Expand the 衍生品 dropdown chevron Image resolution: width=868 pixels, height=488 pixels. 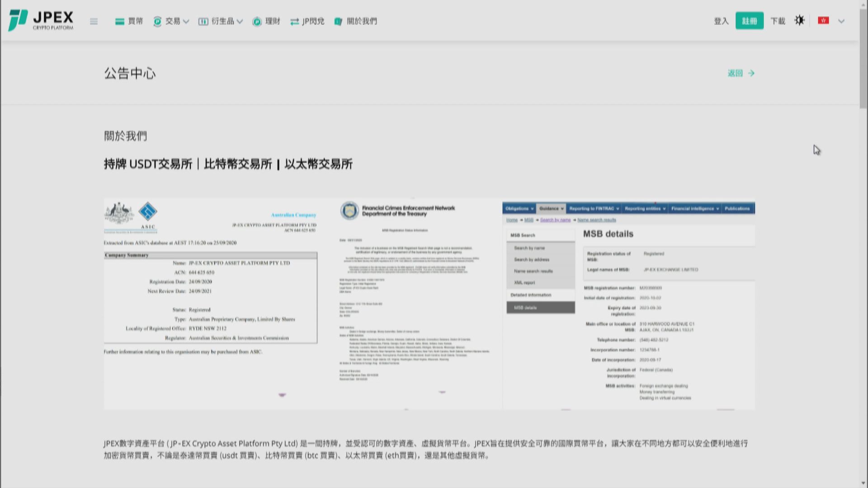pyautogui.click(x=240, y=21)
